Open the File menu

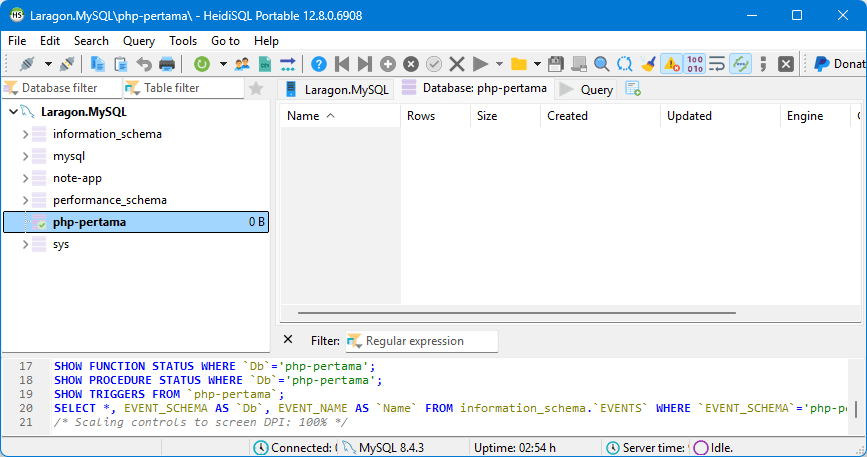click(17, 41)
